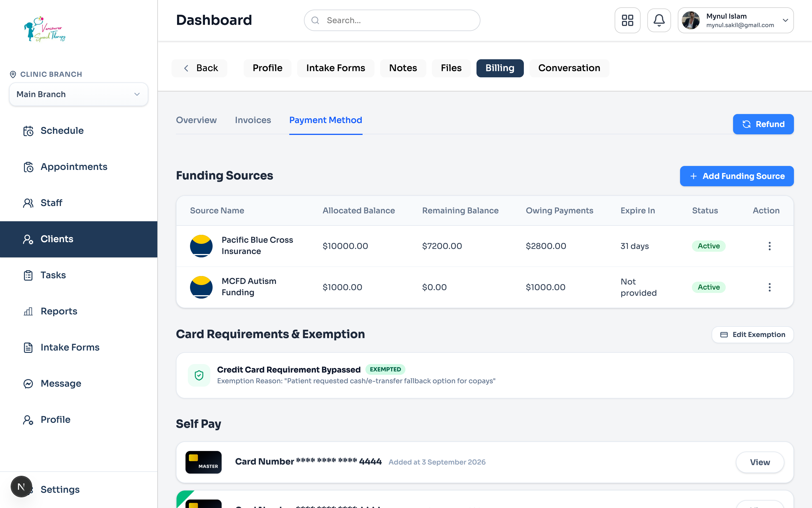Screen dimensions: 812x508
Task: Switch to the Invoices sub-tab
Action: pos(253,120)
